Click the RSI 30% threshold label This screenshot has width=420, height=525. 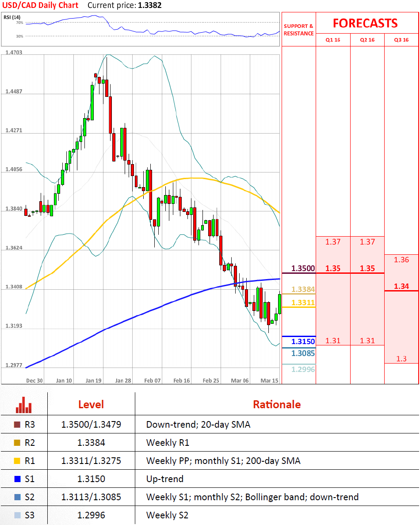[20, 36]
